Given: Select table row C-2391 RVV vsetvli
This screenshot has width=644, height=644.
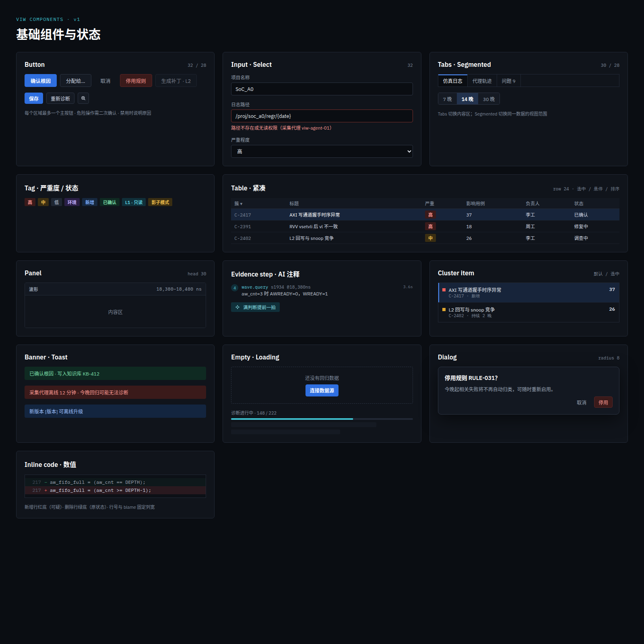Looking at the screenshot, I should click(x=425, y=226).
